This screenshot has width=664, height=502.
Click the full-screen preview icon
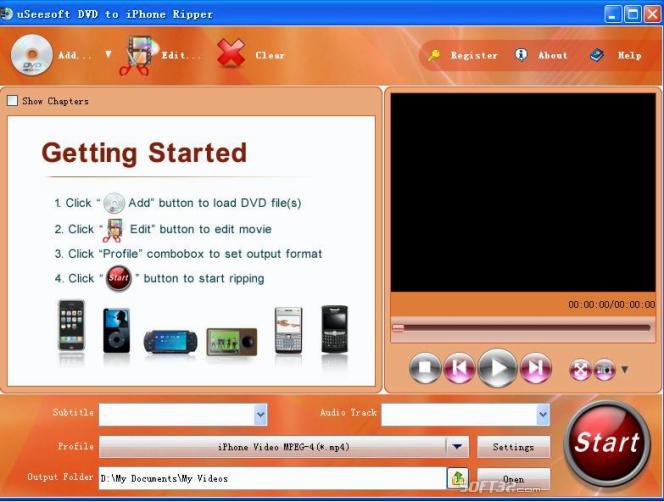[x=580, y=370]
